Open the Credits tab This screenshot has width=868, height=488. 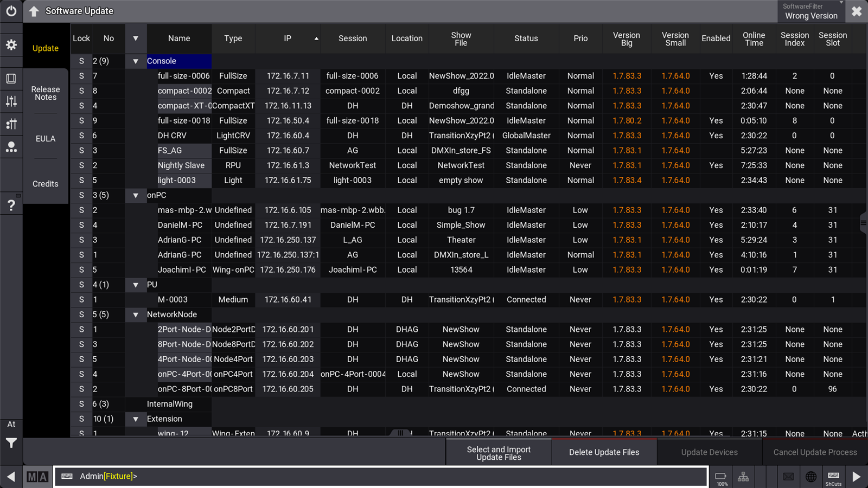46,184
